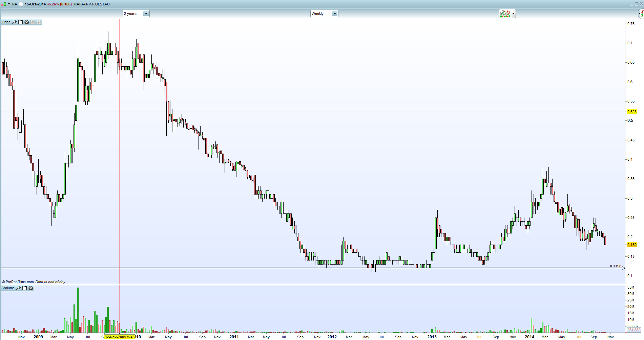Click the 2012 year label on time axis
Screen dimensions: 644x340
[332, 337]
